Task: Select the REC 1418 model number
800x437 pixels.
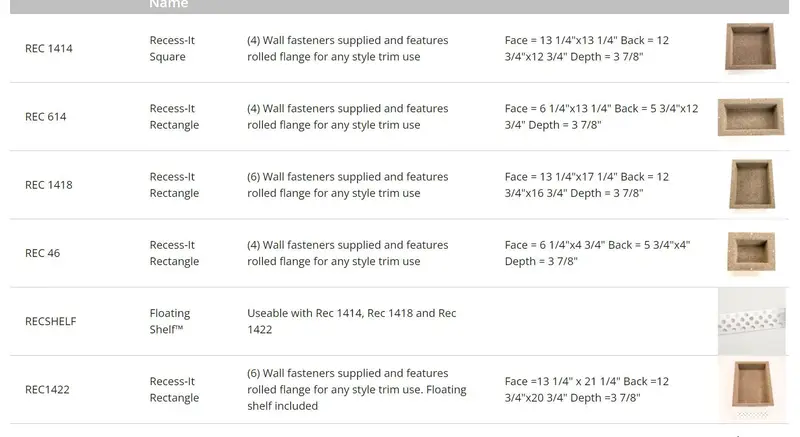Action: [x=49, y=185]
